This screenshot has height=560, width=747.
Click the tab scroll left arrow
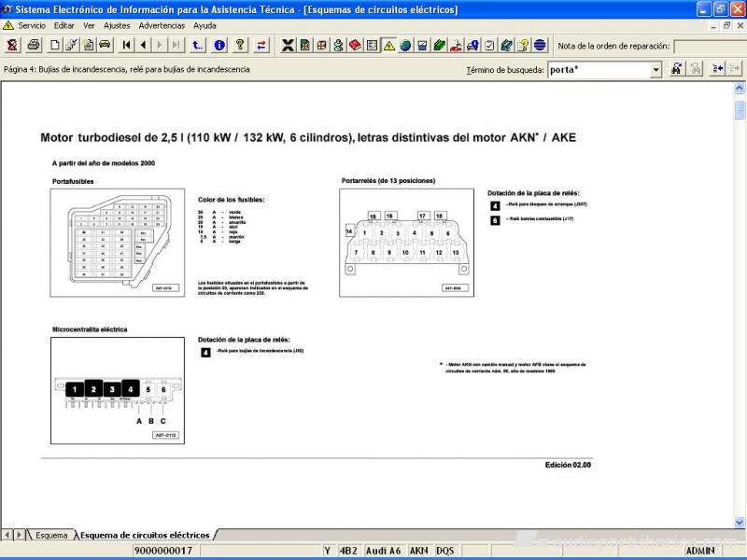pos(7,535)
